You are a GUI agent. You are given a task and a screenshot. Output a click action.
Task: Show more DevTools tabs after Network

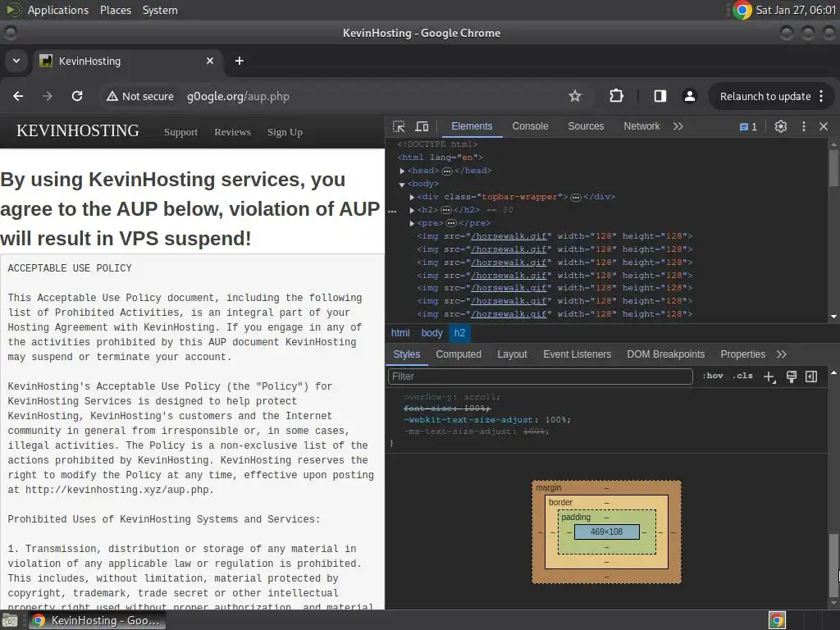point(678,126)
